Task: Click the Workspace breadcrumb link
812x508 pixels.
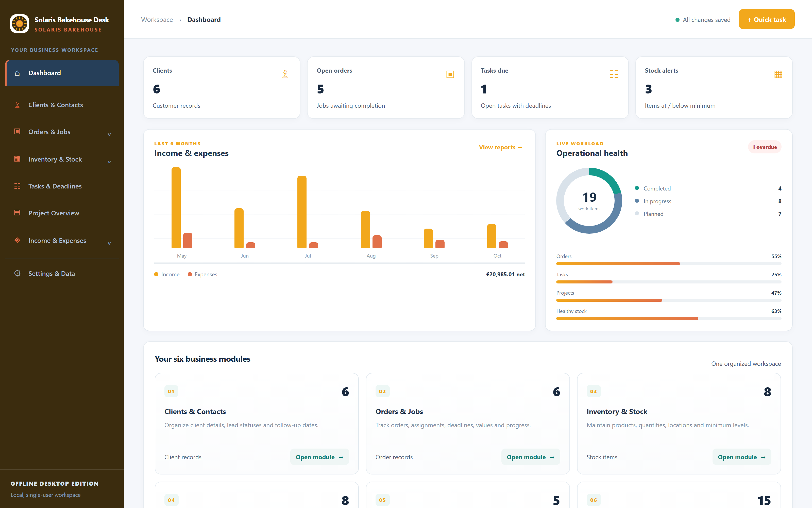Action: 157,20
